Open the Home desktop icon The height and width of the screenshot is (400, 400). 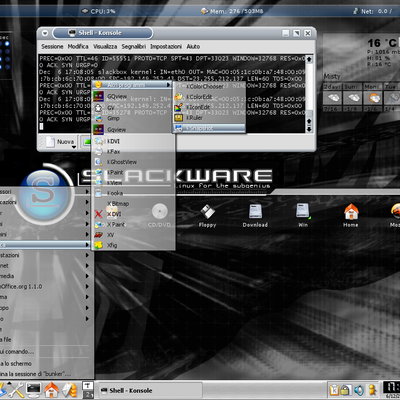pos(351,216)
